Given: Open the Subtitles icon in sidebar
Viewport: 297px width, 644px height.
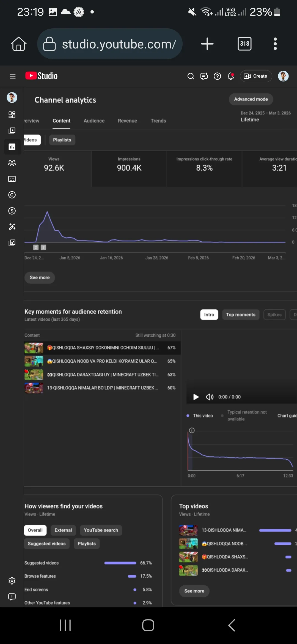Looking at the screenshot, I should coord(12,179).
